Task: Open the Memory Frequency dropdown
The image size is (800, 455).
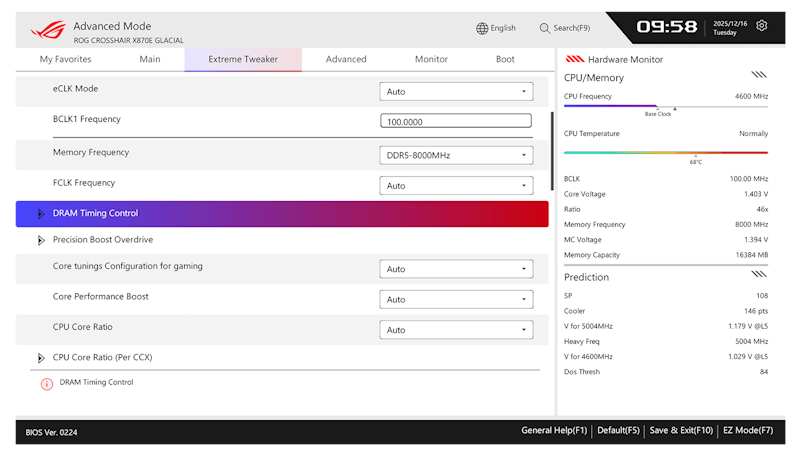Action: [x=456, y=156]
